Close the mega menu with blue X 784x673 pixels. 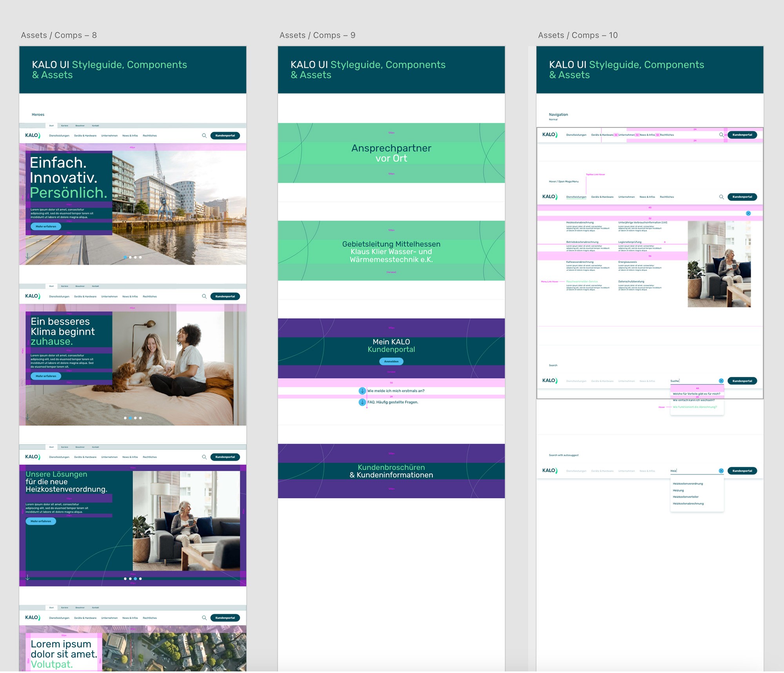click(748, 213)
